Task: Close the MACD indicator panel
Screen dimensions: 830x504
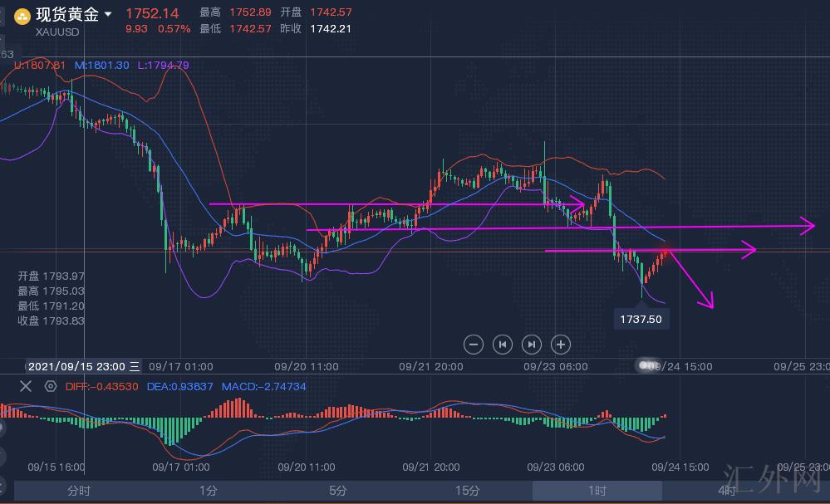Action: tap(26, 386)
